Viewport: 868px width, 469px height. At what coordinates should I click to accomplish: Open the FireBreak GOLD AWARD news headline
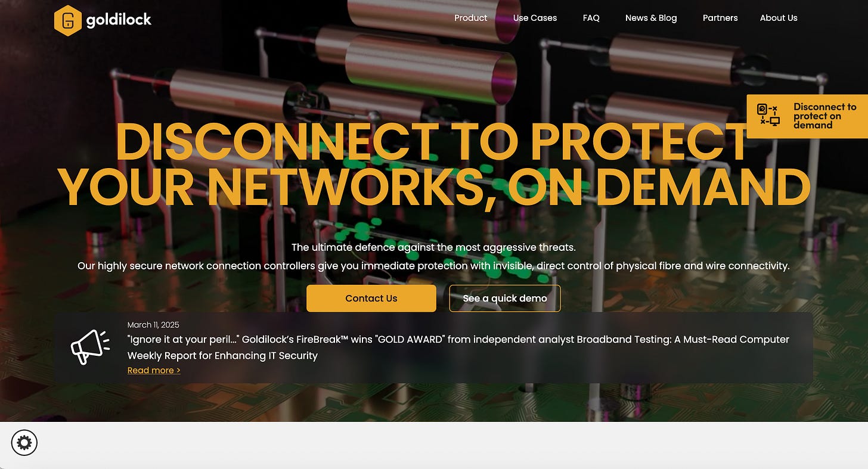[458, 347]
